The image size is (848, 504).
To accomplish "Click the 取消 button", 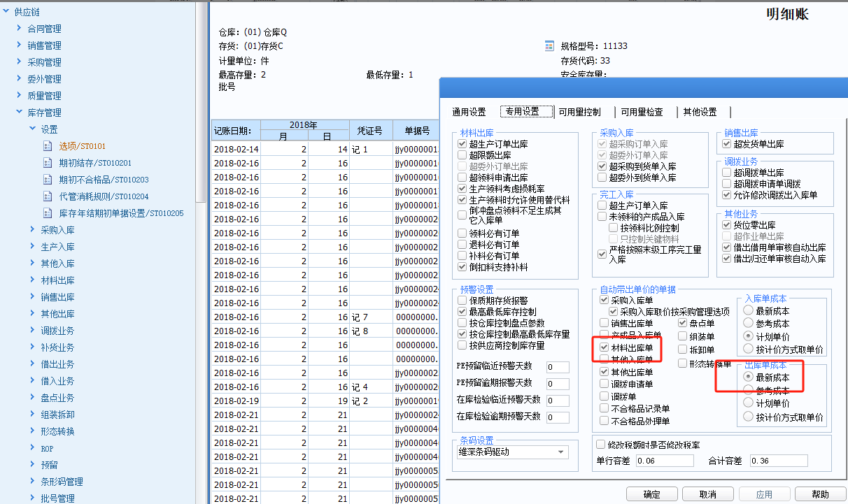I will (707, 494).
